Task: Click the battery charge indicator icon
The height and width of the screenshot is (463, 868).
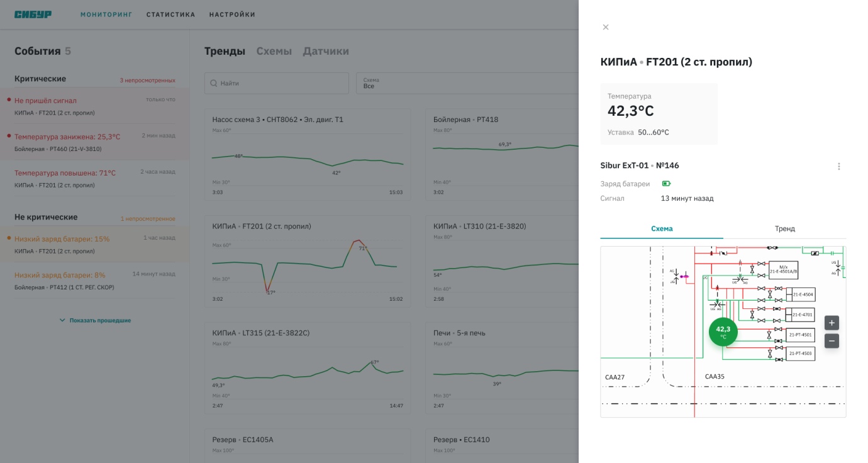Action: pos(666,184)
